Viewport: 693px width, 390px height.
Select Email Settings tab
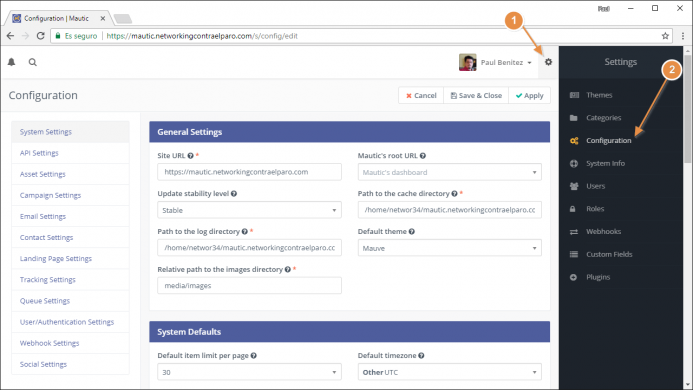tap(70, 216)
